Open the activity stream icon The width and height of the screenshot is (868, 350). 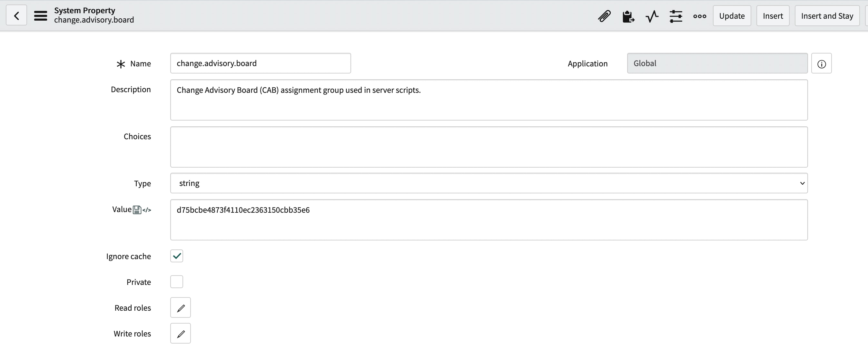[652, 16]
